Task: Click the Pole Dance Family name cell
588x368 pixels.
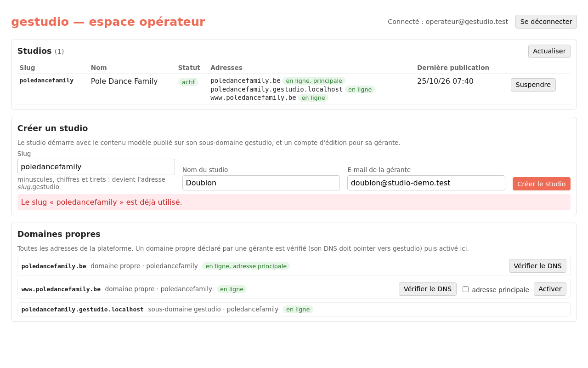Action: click(x=124, y=81)
